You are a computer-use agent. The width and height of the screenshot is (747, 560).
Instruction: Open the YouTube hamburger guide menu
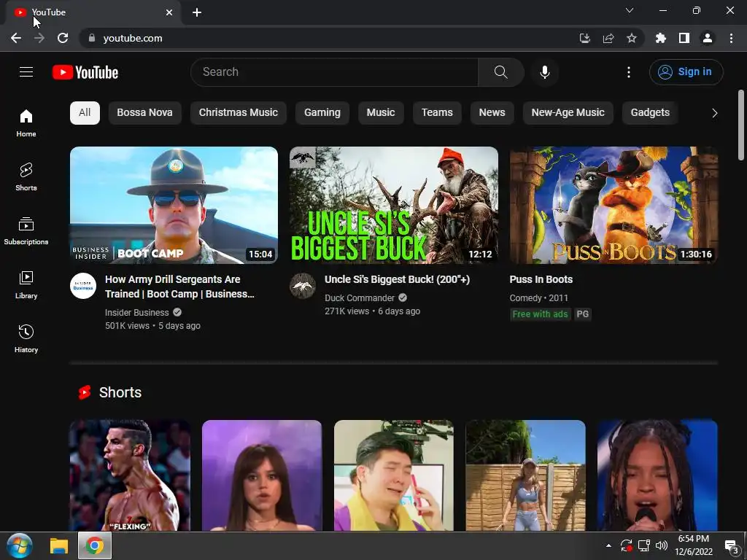click(x=26, y=72)
